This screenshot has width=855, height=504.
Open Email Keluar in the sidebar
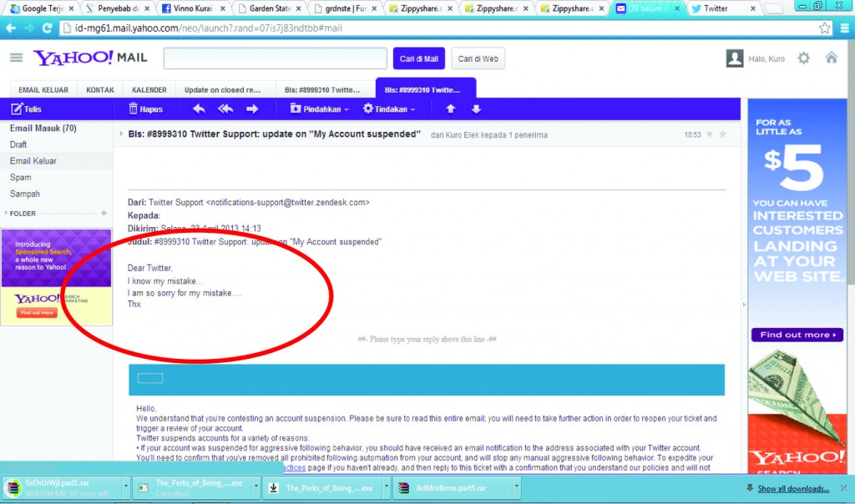[x=33, y=161]
